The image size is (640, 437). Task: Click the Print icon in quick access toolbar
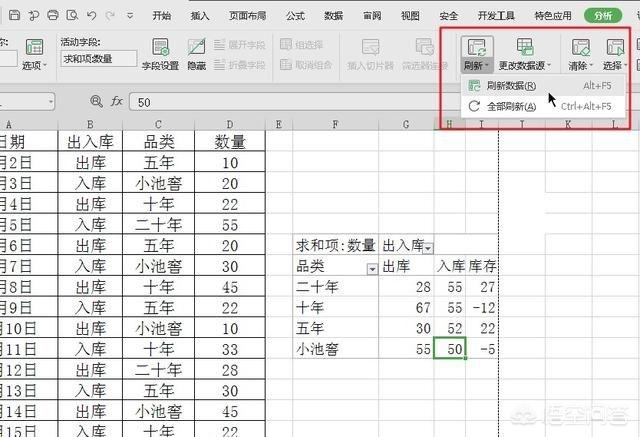pyautogui.click(x=53, y=16)
